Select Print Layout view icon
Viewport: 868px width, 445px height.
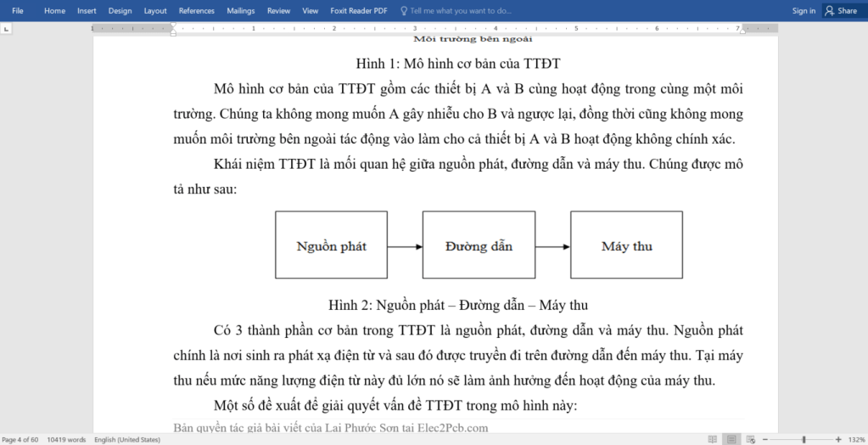tap(731, 439)
